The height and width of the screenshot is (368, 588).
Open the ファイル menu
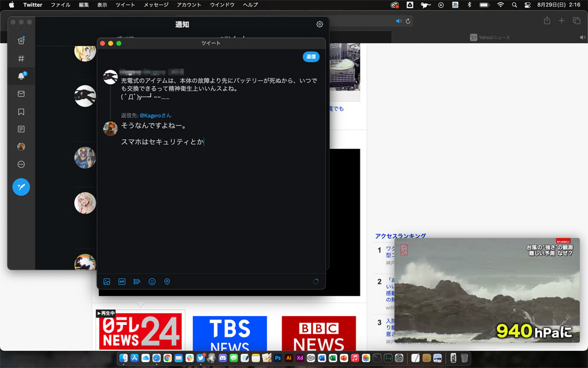coord(61,5)
